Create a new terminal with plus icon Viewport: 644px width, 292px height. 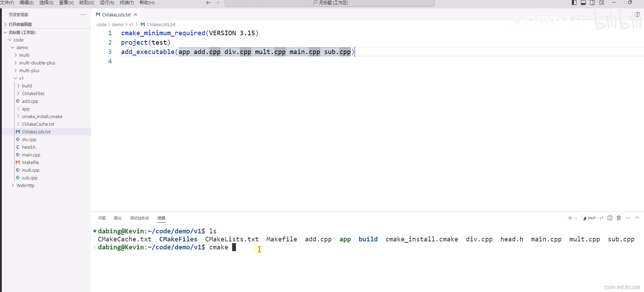click(x=570, y=218)
